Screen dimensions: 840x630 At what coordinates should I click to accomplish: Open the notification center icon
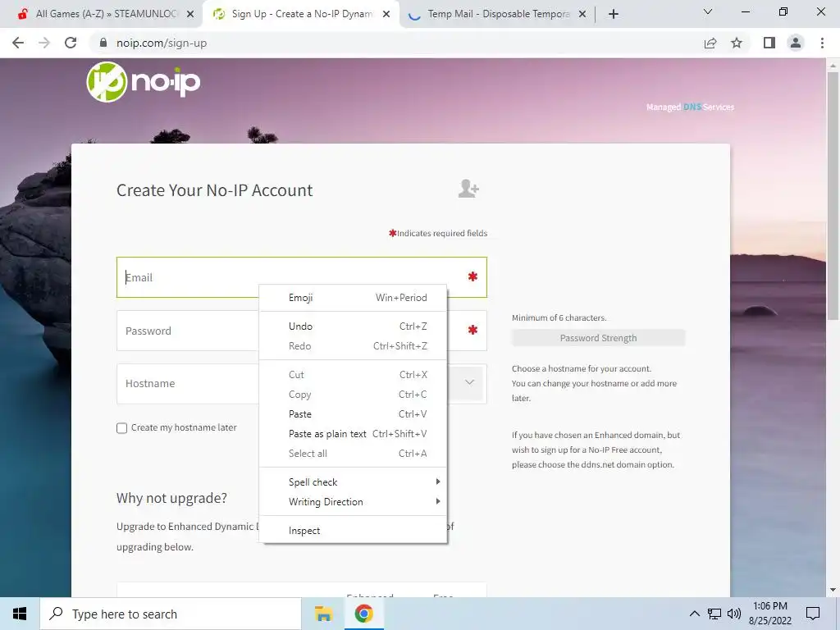pyautogui.click(x=813, y=614)
